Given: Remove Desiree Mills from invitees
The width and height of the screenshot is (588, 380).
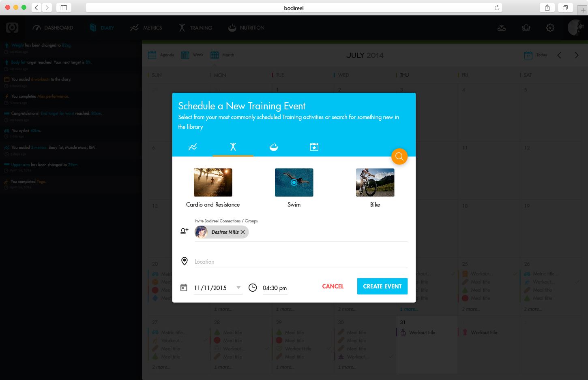Looking at the screenshot, I should [242, 232].
